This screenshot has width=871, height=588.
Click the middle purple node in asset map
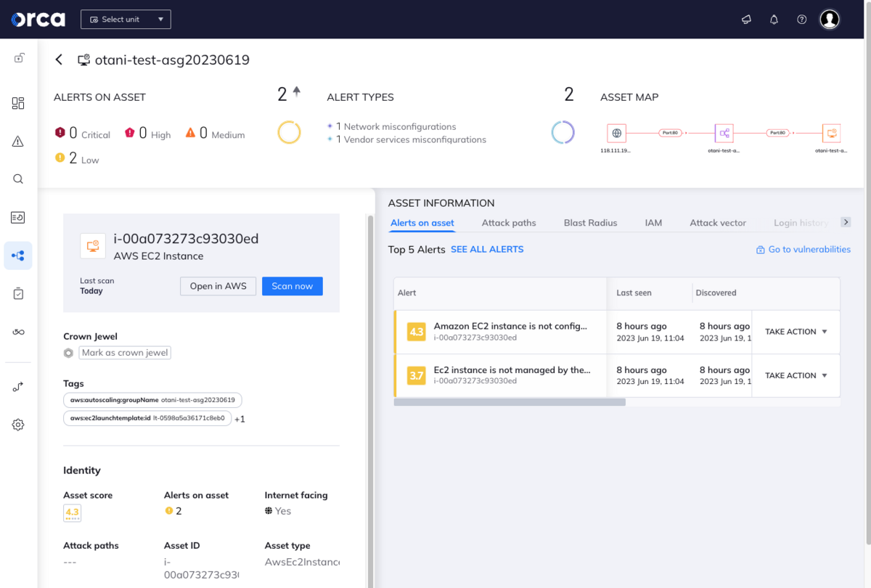click(x=724, y=133)
